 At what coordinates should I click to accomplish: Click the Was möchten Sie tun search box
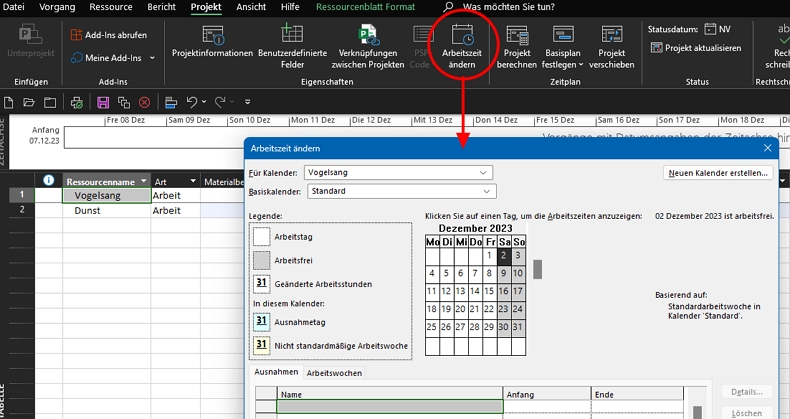pos(508,7)
